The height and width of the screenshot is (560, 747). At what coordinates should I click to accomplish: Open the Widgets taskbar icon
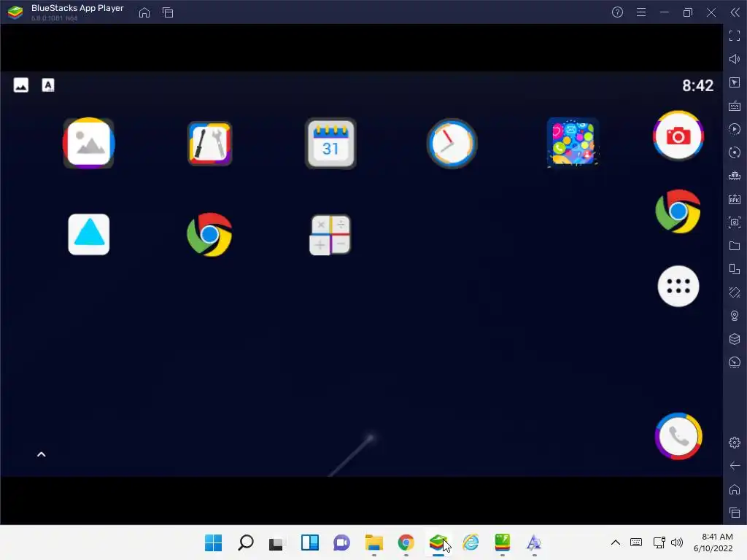click(x=309, y=542)
